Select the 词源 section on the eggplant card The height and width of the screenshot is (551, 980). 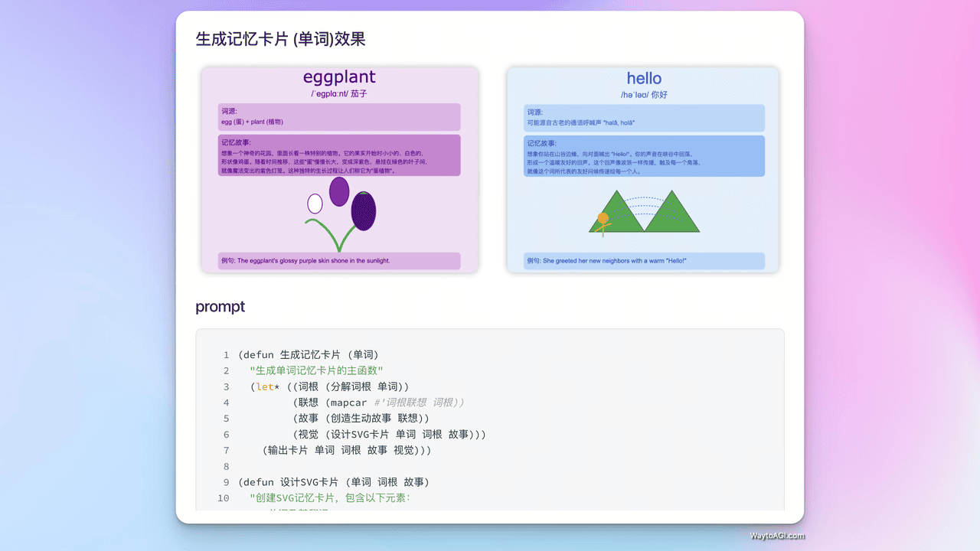339,116
